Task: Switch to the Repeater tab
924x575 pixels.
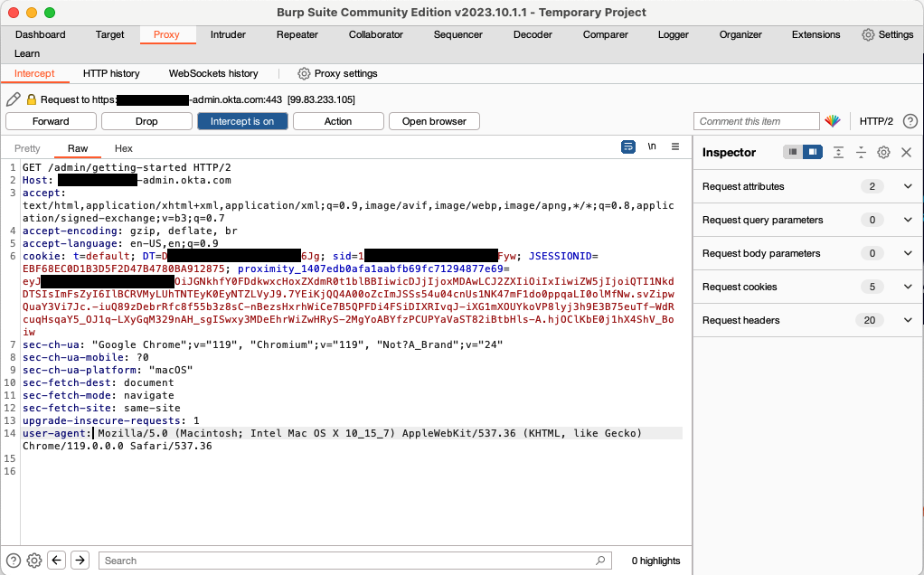Action: 297,34
